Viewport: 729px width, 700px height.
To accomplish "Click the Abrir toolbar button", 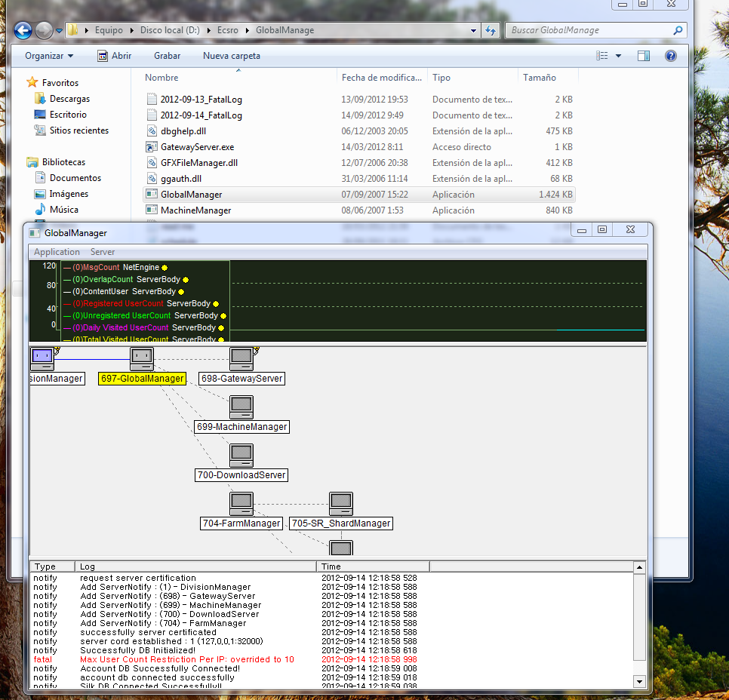I will click(x=115, y=56).
